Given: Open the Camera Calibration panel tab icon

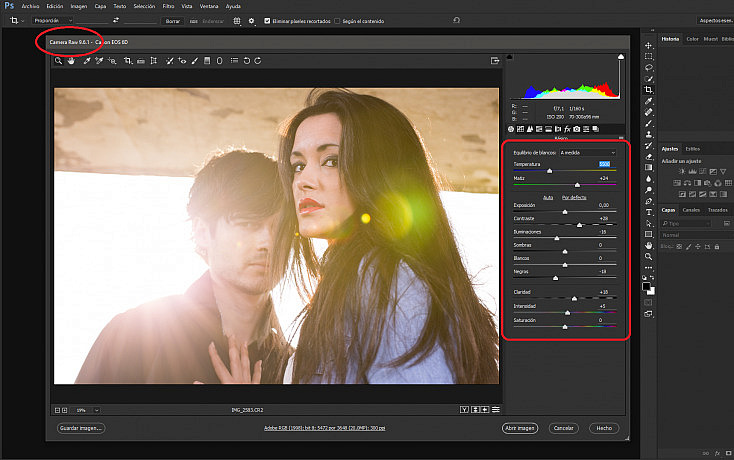Looking at the screenshot, I should pyautogui.click(x=577, y=129).
